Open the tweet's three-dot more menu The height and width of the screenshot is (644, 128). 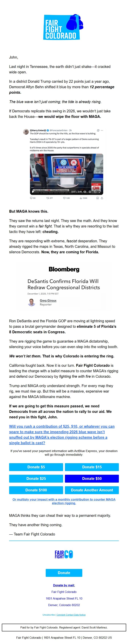[102, 130]
